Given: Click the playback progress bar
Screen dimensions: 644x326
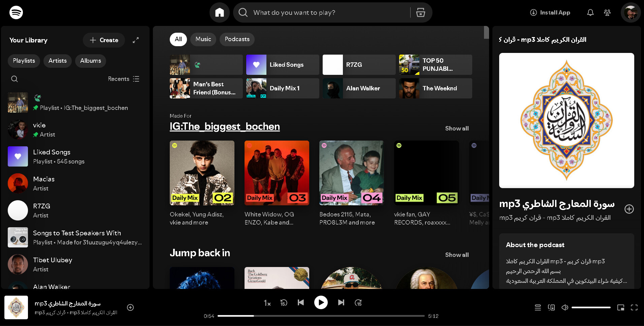Looking at the screenshot, I should 321,316.
